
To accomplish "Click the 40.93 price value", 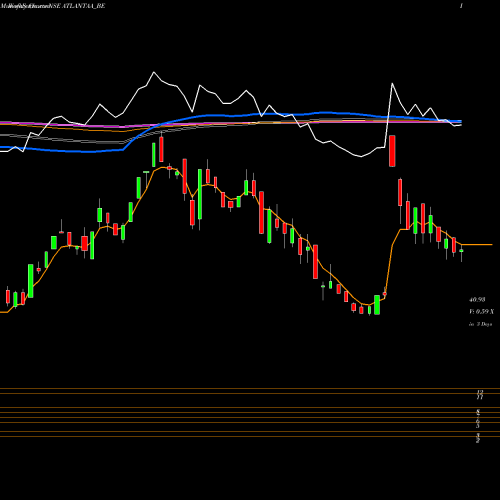I will coord(477,300).
